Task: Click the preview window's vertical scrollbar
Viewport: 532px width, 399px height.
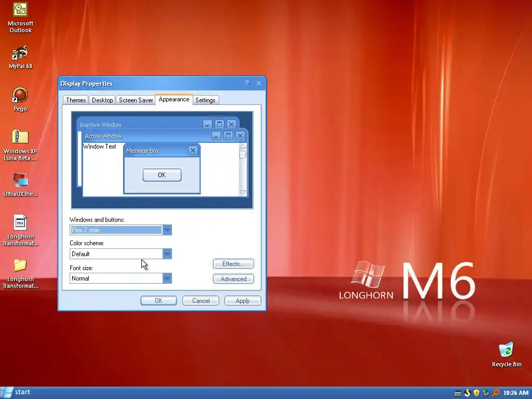Action: point(243,169)
